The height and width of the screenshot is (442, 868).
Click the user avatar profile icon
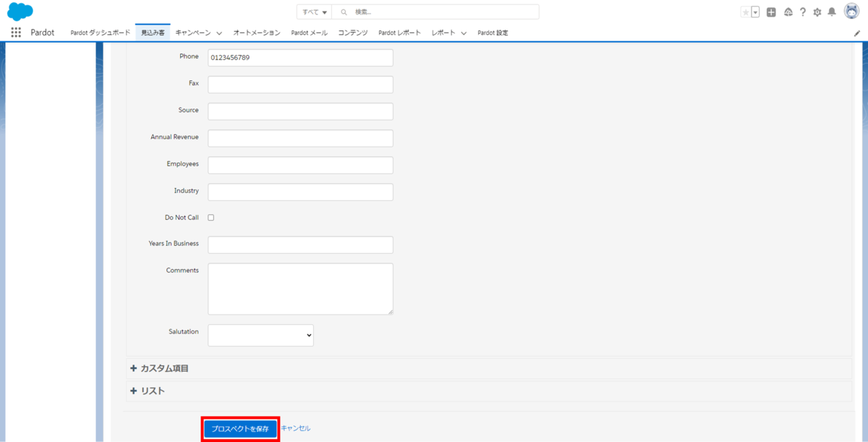coord(851,12)
